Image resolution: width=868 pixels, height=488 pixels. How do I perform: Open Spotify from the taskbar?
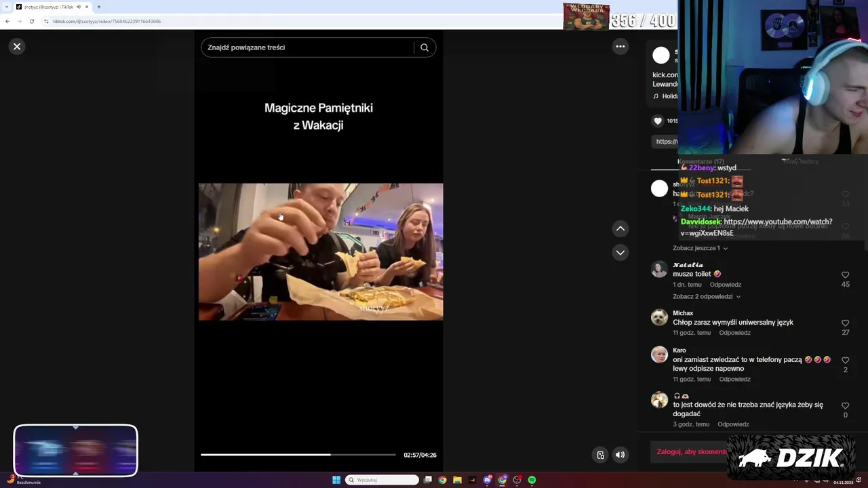(x=532, y=480)
